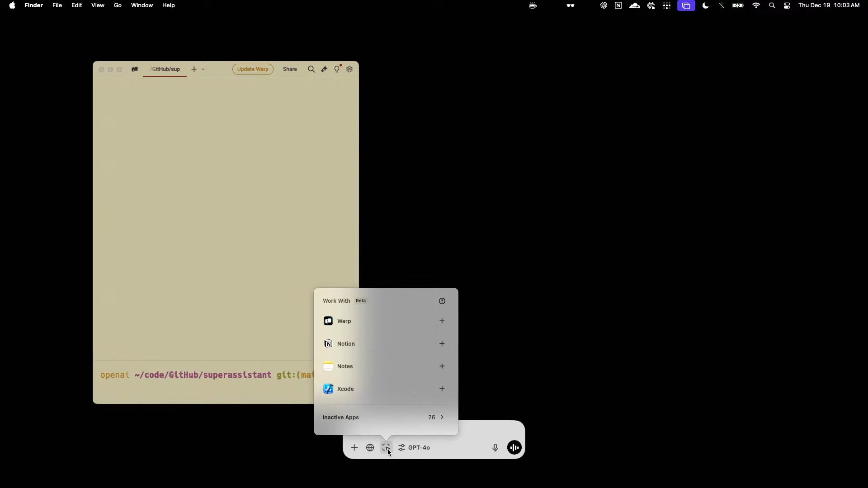
Task: Select the Xcode app icon in list
Action: coord(328,389)
